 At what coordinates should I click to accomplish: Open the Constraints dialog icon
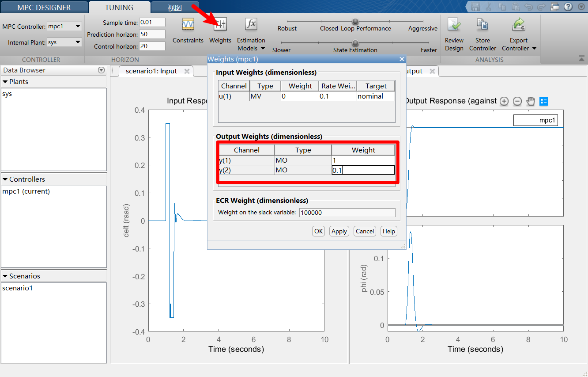[188, 24]
